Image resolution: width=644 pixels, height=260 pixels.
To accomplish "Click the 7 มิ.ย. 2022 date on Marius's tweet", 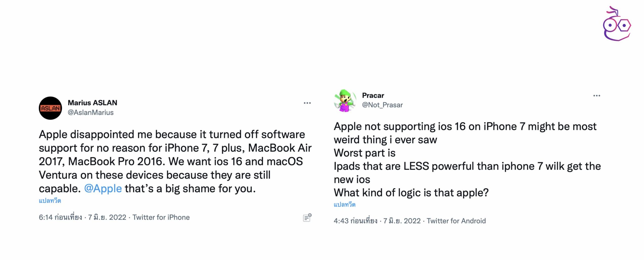I will 107,217.
